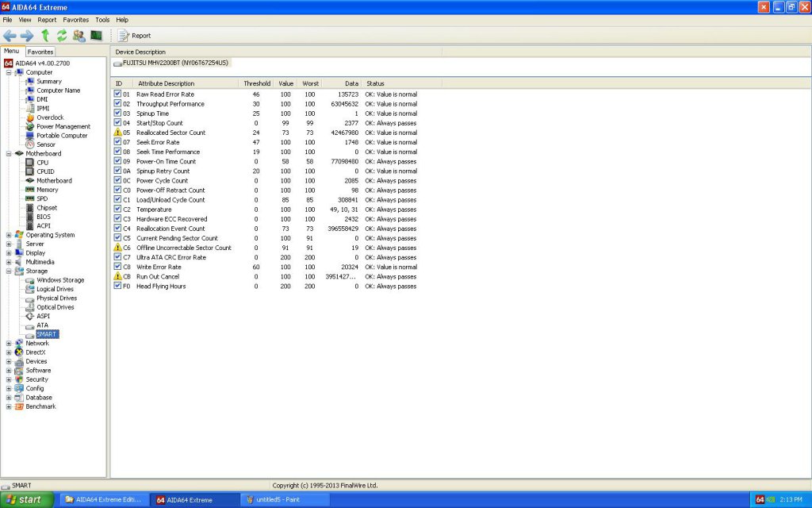
Task: Sort by Attribute Description column header
Action: tap(186, 83)
